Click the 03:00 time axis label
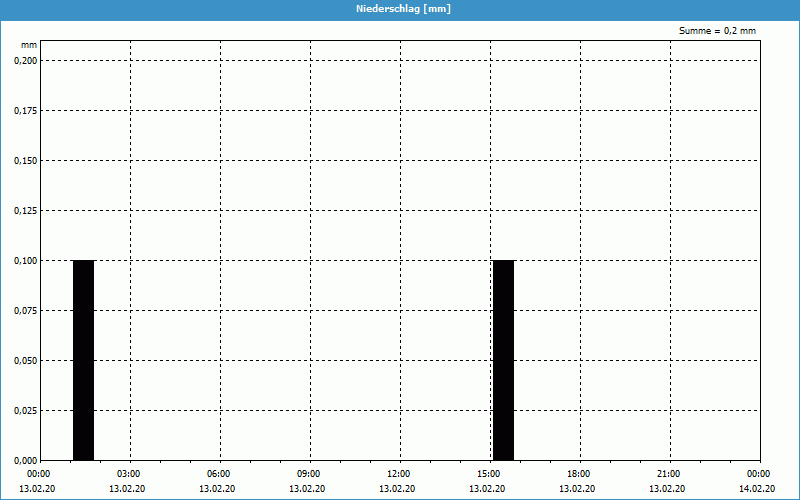The height and width of the screenshot is (500, 800). point(129,474)
